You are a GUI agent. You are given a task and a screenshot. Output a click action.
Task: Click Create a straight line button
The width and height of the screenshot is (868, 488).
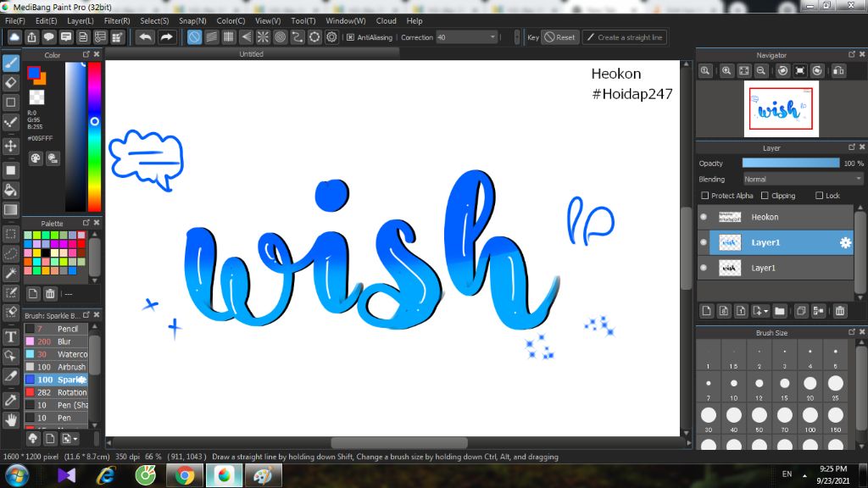[625, 37]
